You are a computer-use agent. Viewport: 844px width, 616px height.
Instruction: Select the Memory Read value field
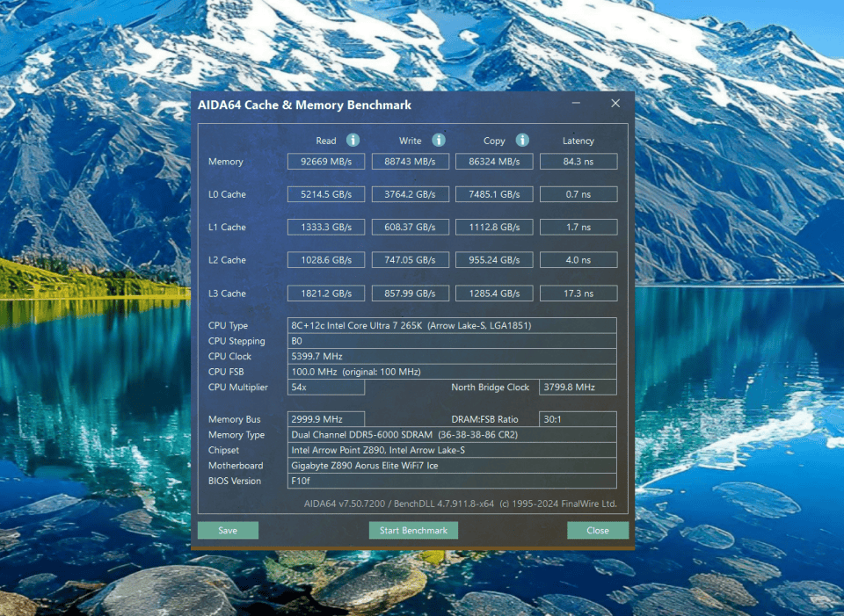coord(325,162)
